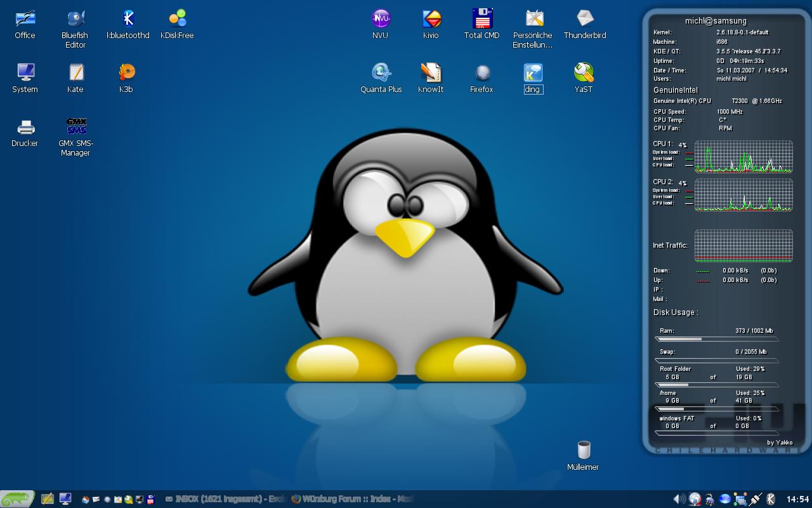Select the Drucker printer icon
The height and width of the screenshot is (508, 812).
(25, 133)
